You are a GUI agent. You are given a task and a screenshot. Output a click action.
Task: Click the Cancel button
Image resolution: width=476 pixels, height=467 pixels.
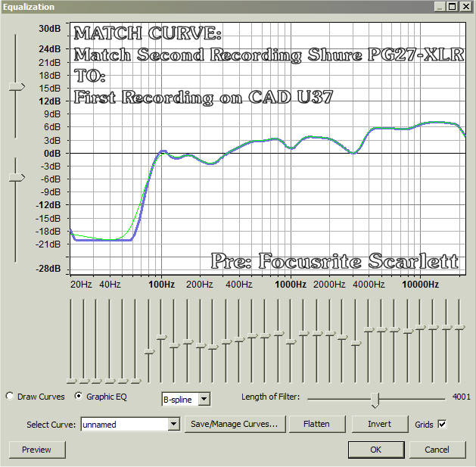[x=437, y=450]
